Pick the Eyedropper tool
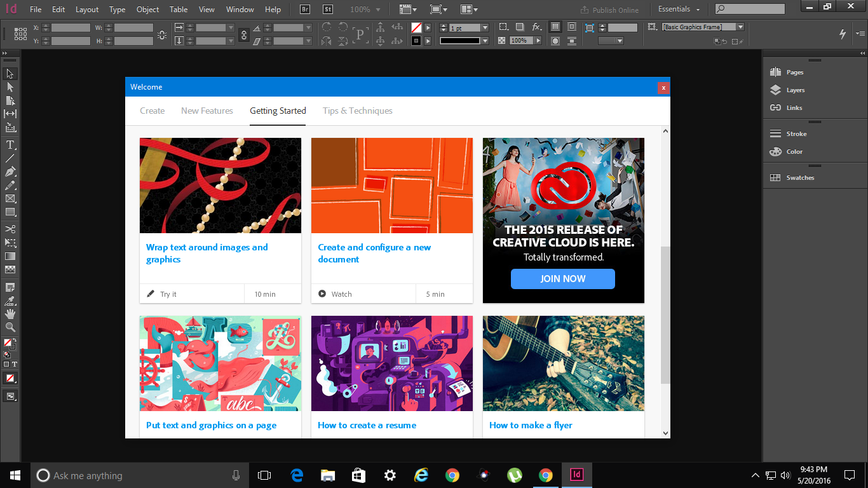 pos(9,301)
